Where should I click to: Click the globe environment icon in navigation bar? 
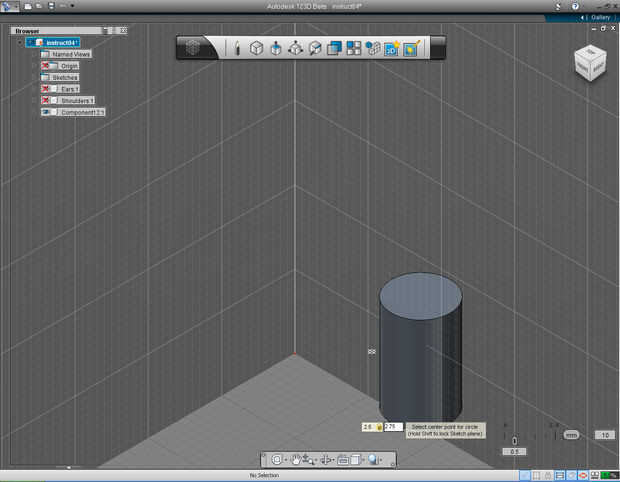pyautogui.click(x=373, y=459)
